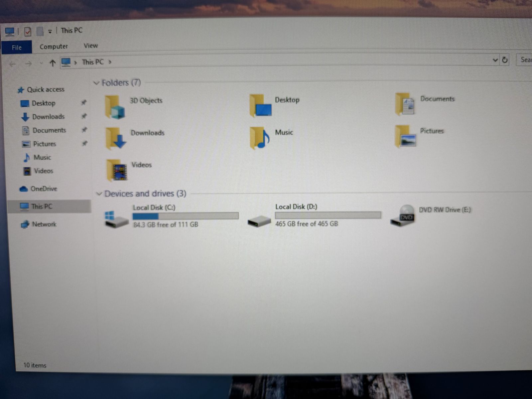
Task: Select the Local Disk (D:) drive icon
Action: pyautogui.click(x=259, y=220)
